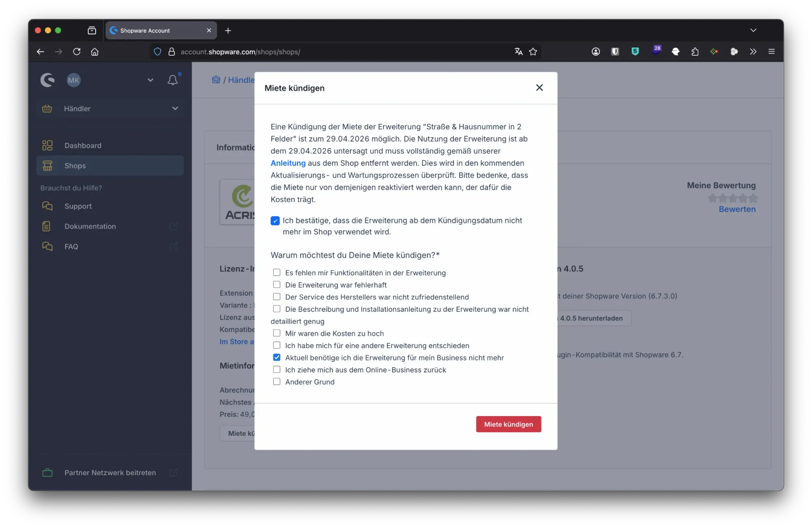Viewport: 812px width, 528px height.
Task: Click the Shopware logo in the sidebar
Action: click(x=48, y=80)
